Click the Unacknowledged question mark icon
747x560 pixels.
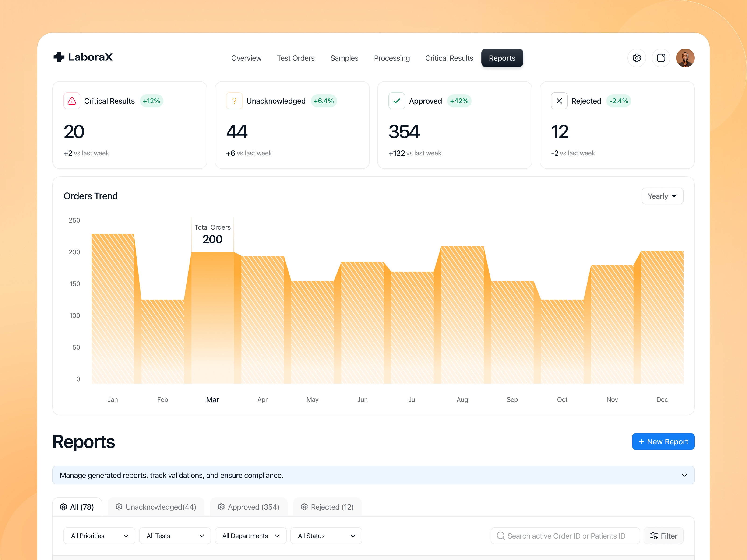(234, 101)
